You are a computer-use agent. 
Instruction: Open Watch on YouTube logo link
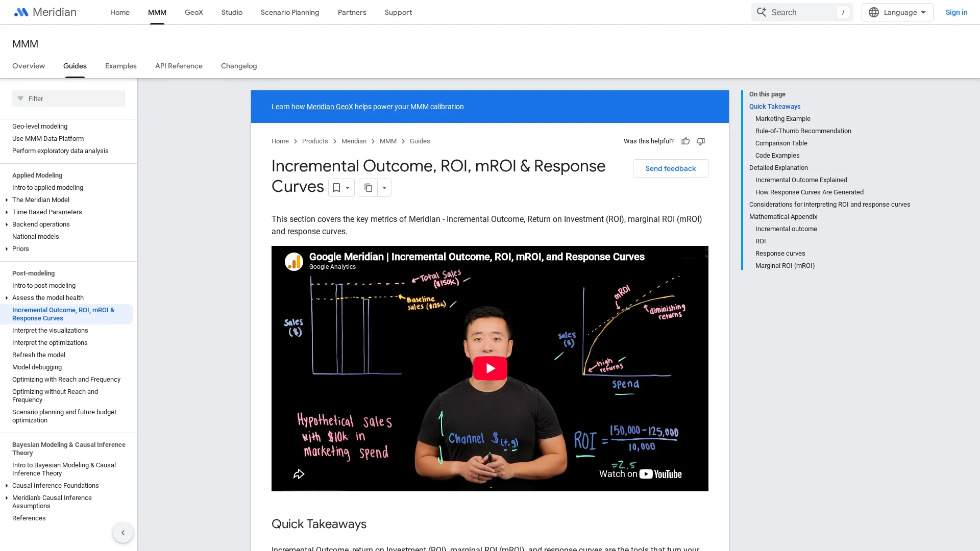(x=660, y=474)
